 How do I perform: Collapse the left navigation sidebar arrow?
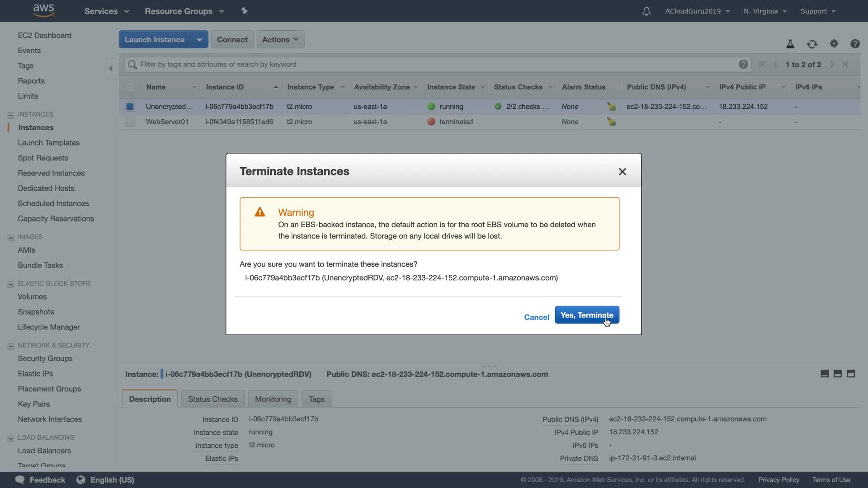point(111,69)
